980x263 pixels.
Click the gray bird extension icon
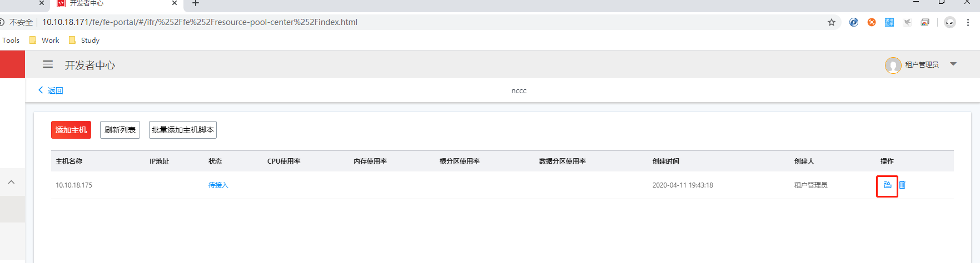click(x=907, y=22)
